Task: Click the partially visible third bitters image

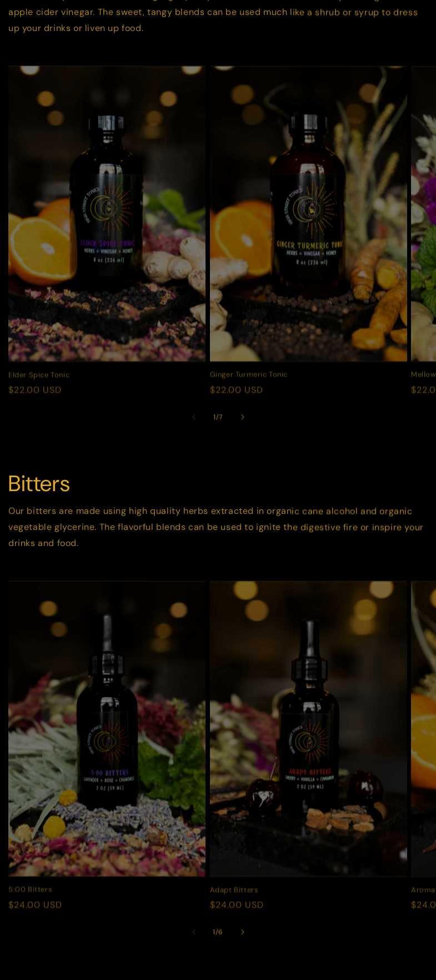Action: tap(423, 729)
